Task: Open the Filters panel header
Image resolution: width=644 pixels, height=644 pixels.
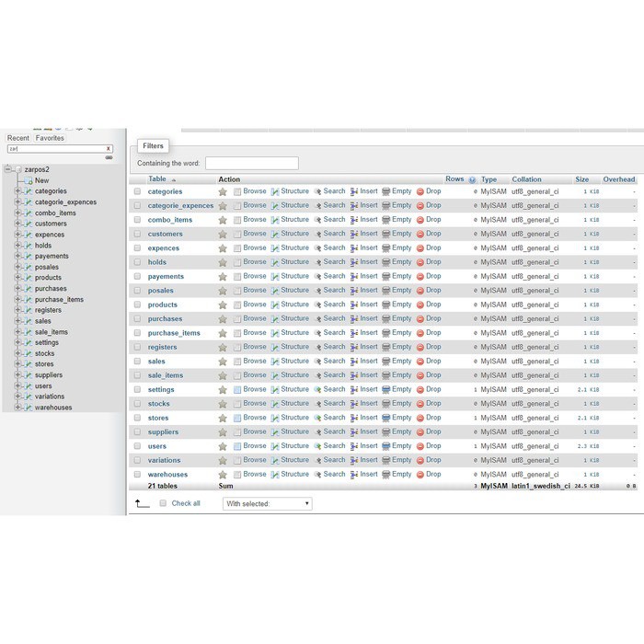Action: coord(153,145)
